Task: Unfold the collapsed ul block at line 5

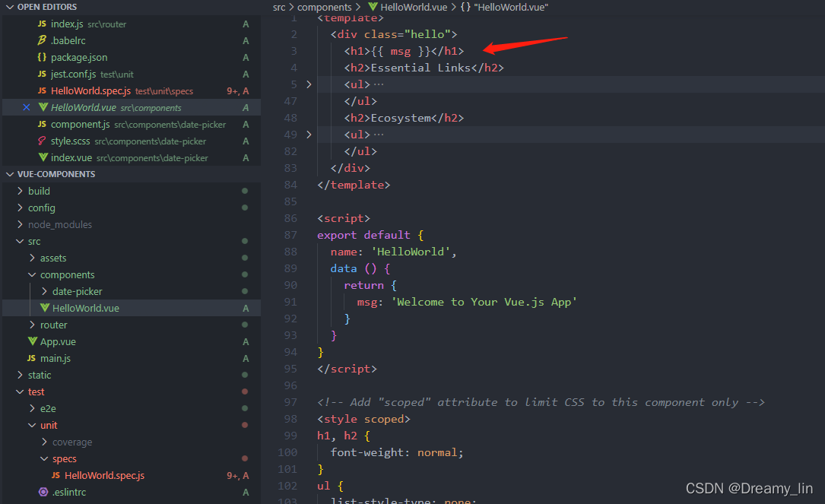Action: point(309,84)
